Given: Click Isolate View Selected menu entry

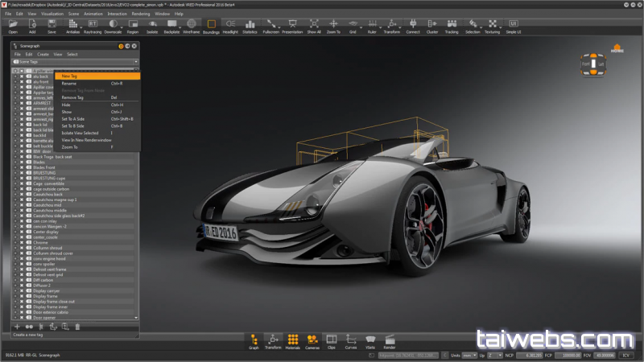Looking at the screenshot, I should pyautogui.click(x=80, y=133).
